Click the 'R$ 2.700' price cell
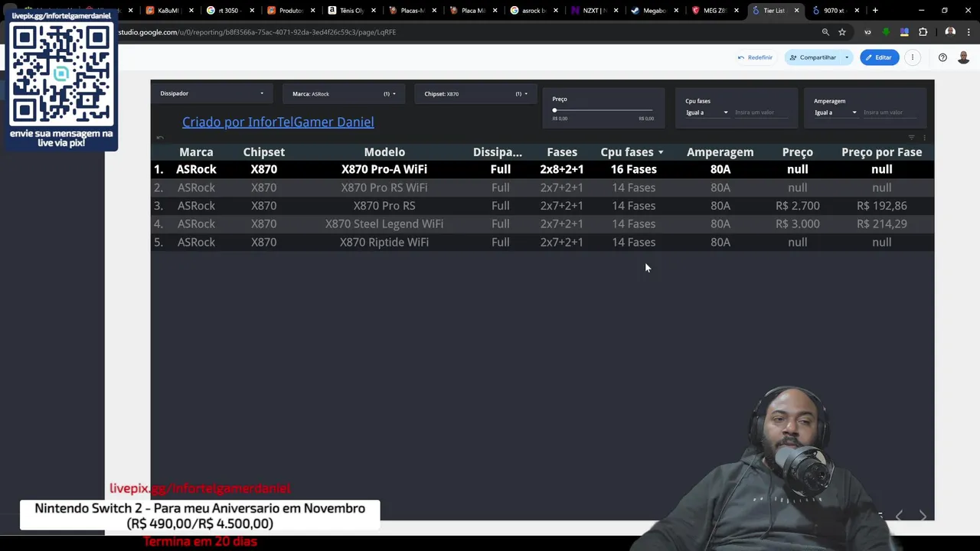 click(797, 206)
